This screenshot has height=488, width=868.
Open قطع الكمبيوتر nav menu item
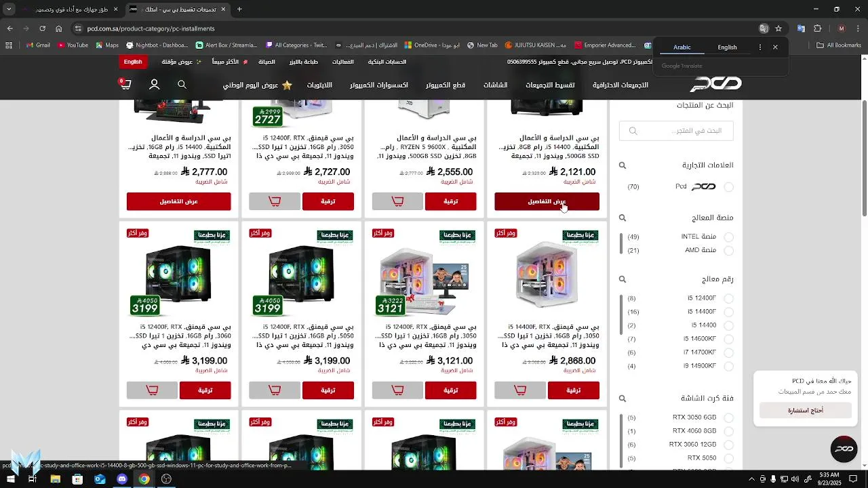(446, 85)
